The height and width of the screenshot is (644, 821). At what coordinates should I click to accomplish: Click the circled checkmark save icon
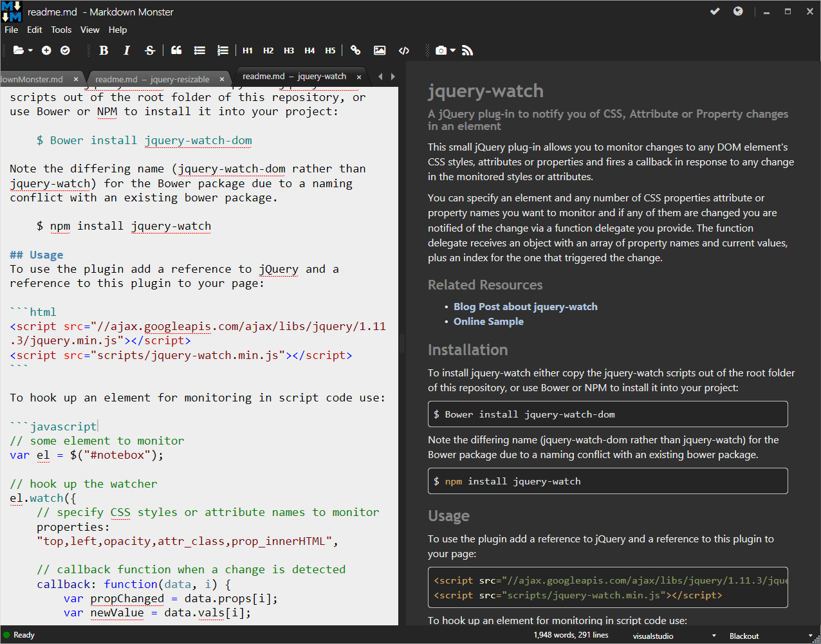(65, 50)
